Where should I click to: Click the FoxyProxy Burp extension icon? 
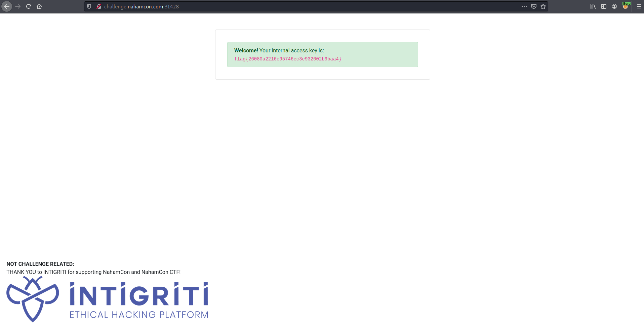[x=626, y=6]
